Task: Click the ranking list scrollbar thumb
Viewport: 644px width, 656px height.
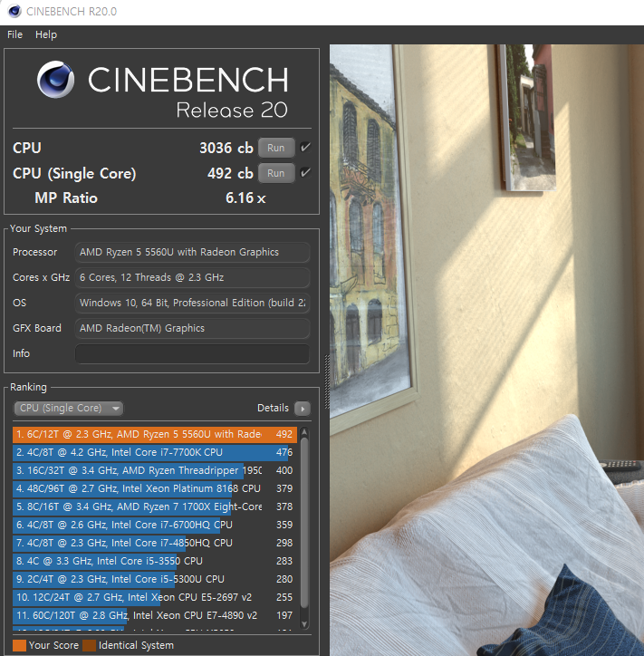Action: [x=304, y=522]
